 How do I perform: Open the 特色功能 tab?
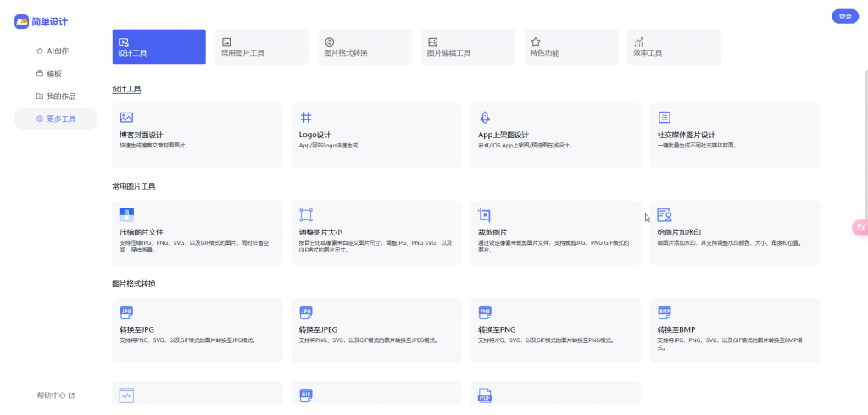point(571,47)
